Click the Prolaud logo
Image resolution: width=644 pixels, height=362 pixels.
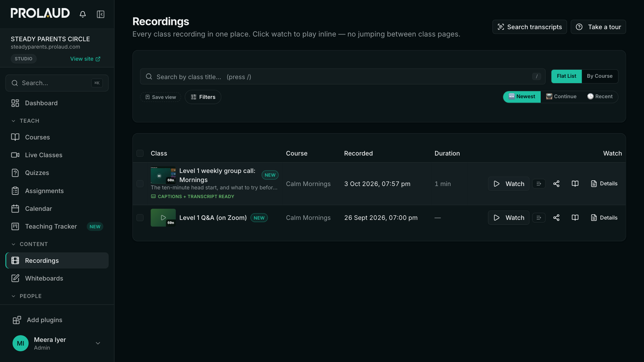point(40,13)
